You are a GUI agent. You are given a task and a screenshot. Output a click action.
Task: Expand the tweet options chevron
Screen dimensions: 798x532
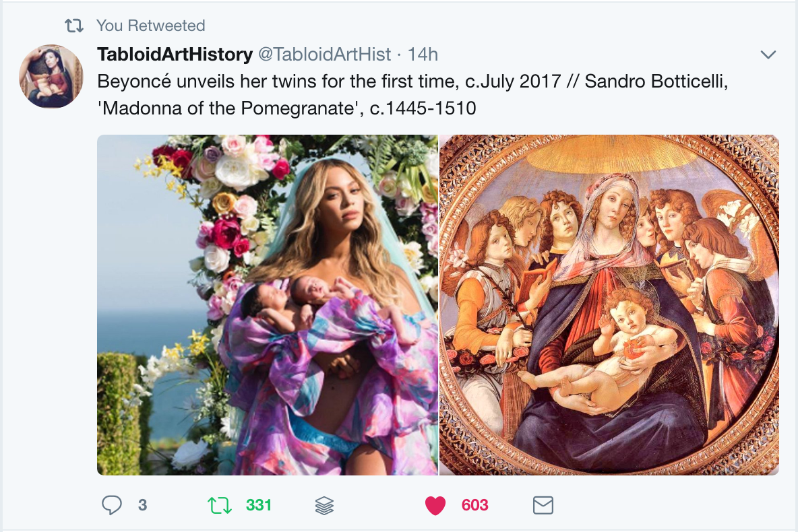coord(768,55)
